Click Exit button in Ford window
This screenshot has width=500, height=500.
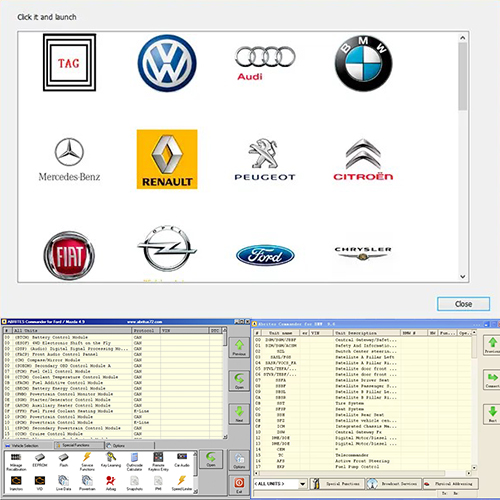click(239, 485)
